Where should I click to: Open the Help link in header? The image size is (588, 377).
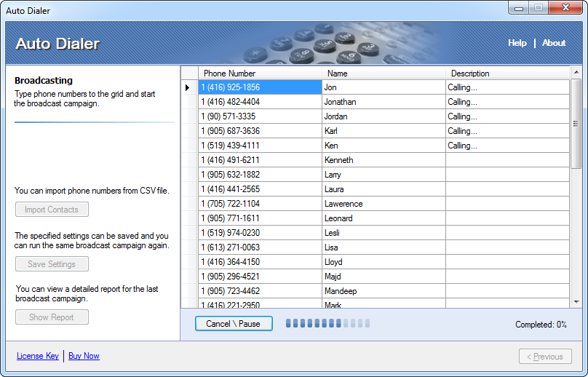[x=517, y=43]
